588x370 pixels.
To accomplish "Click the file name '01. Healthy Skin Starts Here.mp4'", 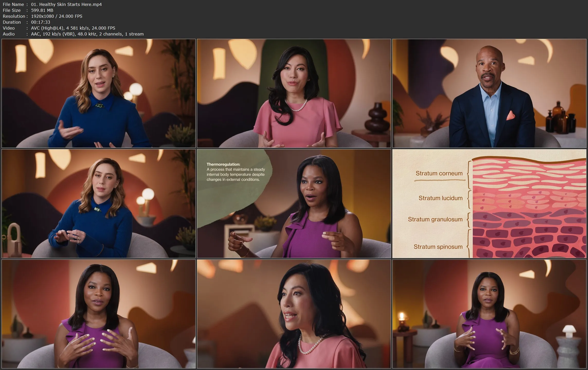I will tap(66, 4).
